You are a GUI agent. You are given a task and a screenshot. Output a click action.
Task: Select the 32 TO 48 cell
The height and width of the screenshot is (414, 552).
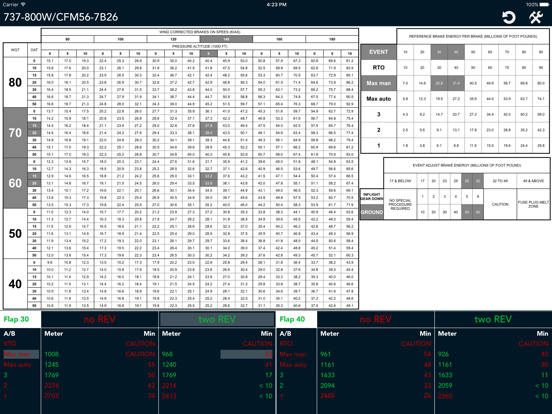pos(500,181)
